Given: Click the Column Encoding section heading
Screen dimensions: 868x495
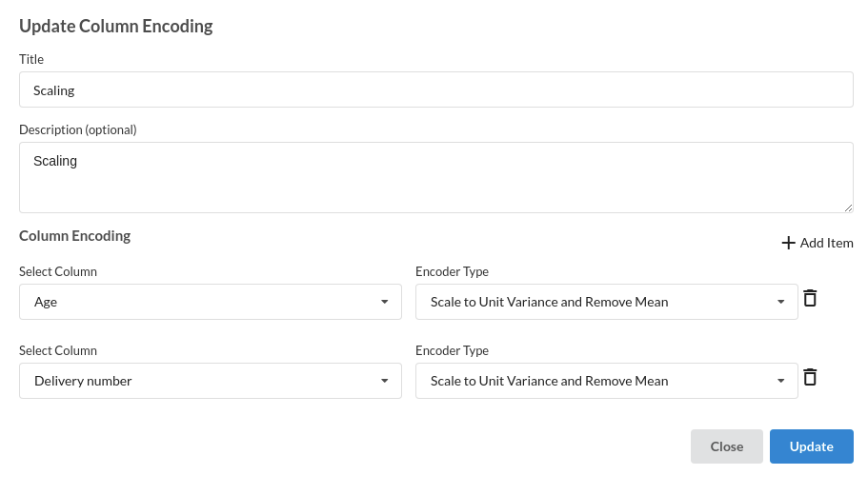Looking at the screenshot, I should click(74, 236).
